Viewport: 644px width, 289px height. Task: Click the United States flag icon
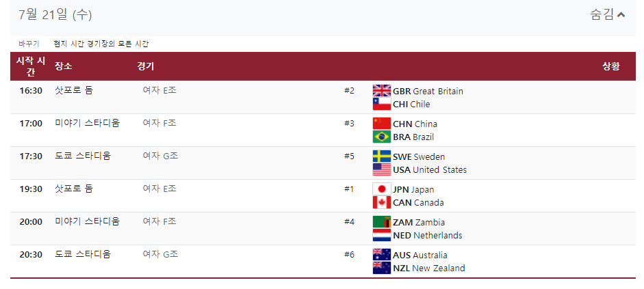pos(382,169)
